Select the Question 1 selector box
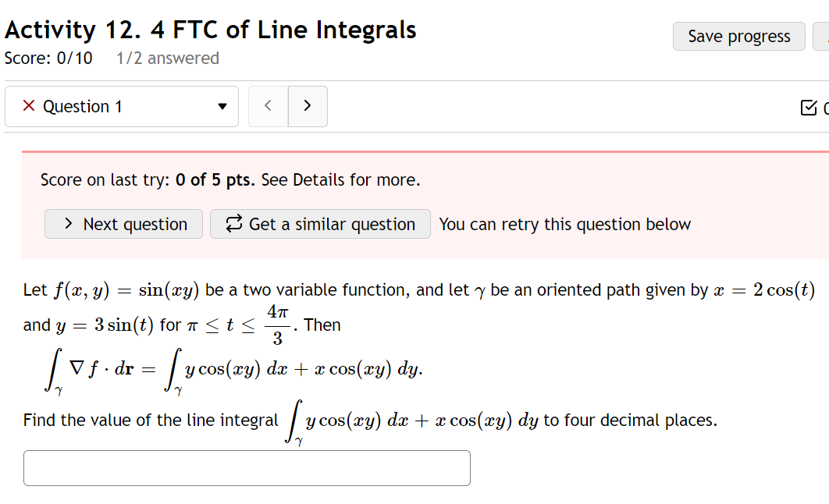This screenshot has height=504, width=829. click(122, 107)
